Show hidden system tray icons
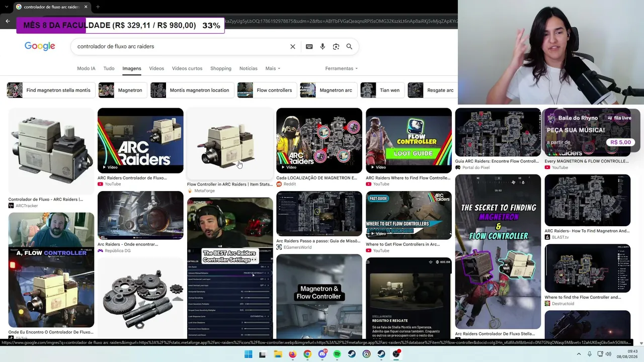644x362 pixels. tap(579, 354)
